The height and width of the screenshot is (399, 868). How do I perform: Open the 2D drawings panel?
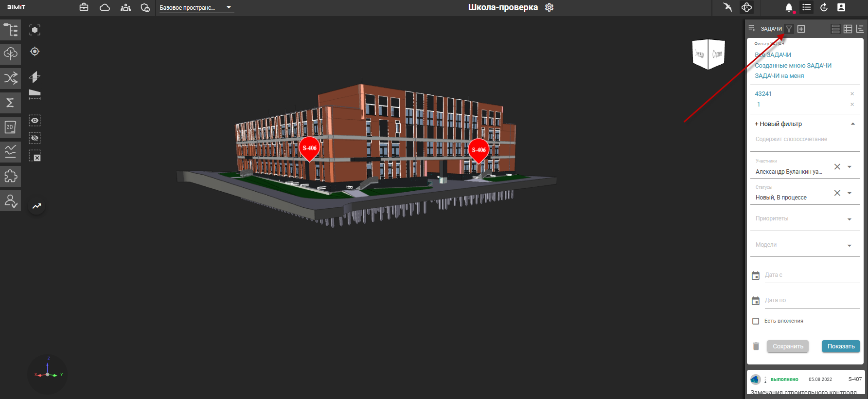[x=10, y=127]
